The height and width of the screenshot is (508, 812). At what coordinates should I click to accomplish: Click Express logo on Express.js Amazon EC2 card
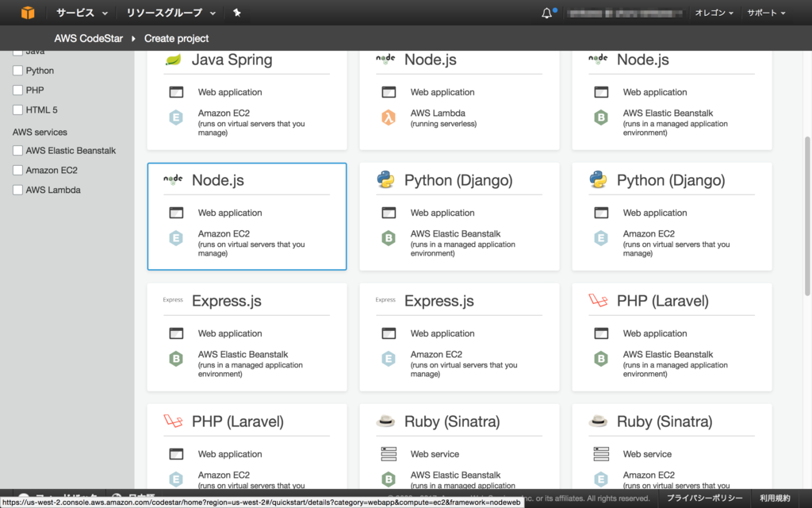point(385,299)
